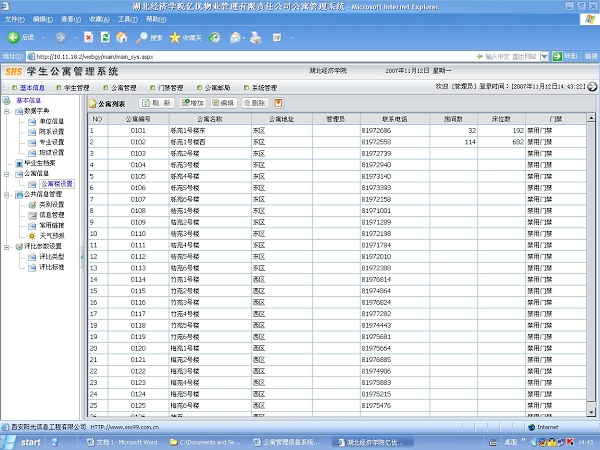The width and height of the screenshot is (600, 450).
Task: Click the URL address input field
Action: coord(250,56)
